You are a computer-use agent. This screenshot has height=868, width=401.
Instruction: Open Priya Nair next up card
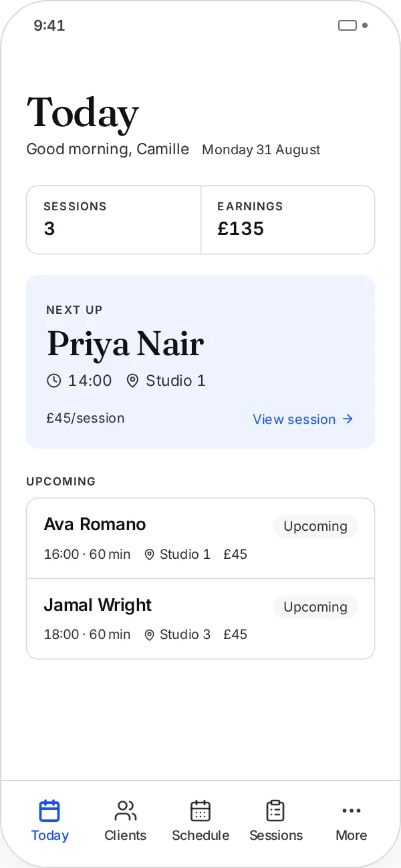[200, 361]
